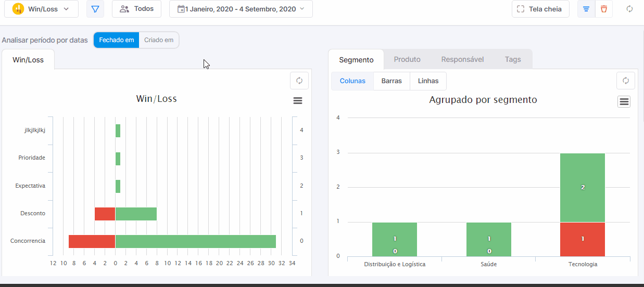Click the Agrupado por segmento chart title
Image resolution: width=644 pixels, height=287 pixels.
(x=483, y=99)
